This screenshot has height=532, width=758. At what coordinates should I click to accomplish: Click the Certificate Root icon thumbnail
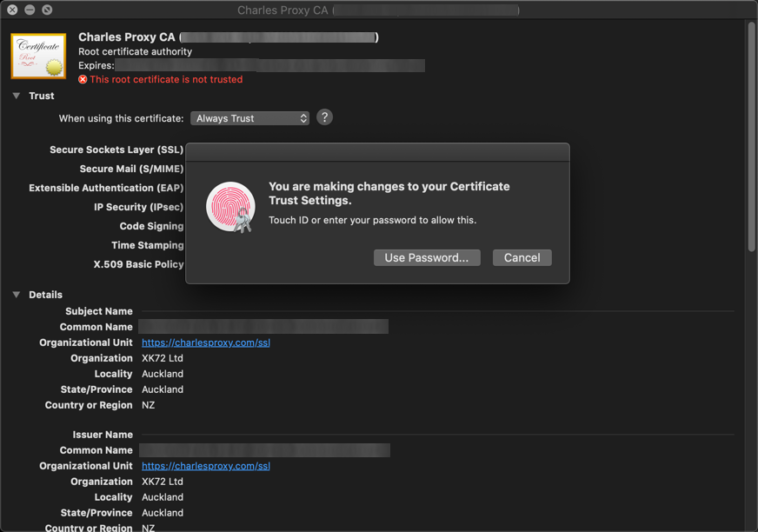38,56
